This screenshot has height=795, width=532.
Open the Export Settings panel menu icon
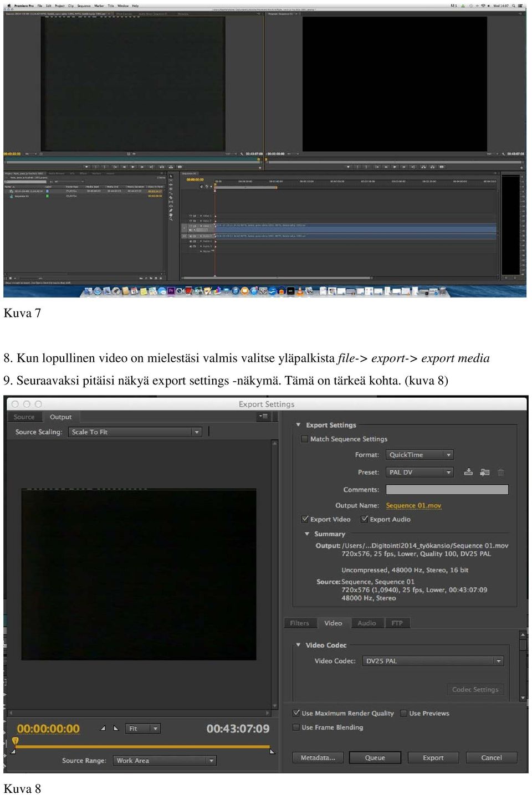coord(264,416)
